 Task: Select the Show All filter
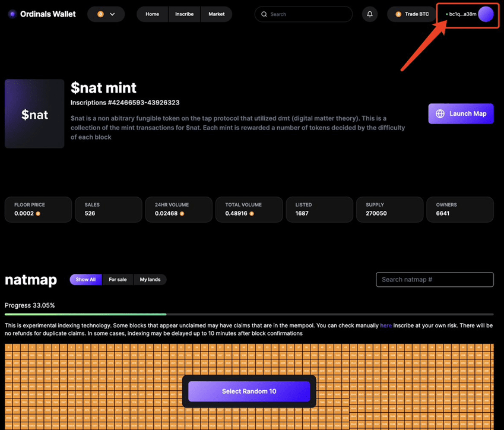[85, 280]
